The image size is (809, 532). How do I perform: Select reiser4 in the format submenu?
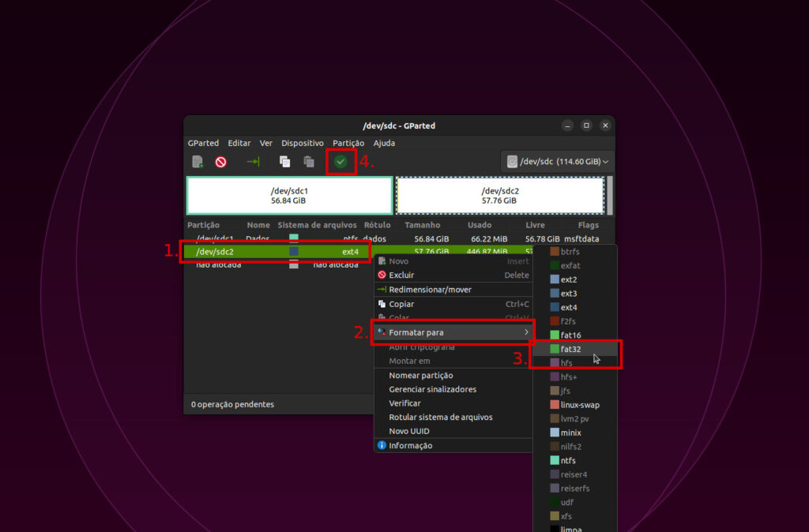(x=575, y=474)
